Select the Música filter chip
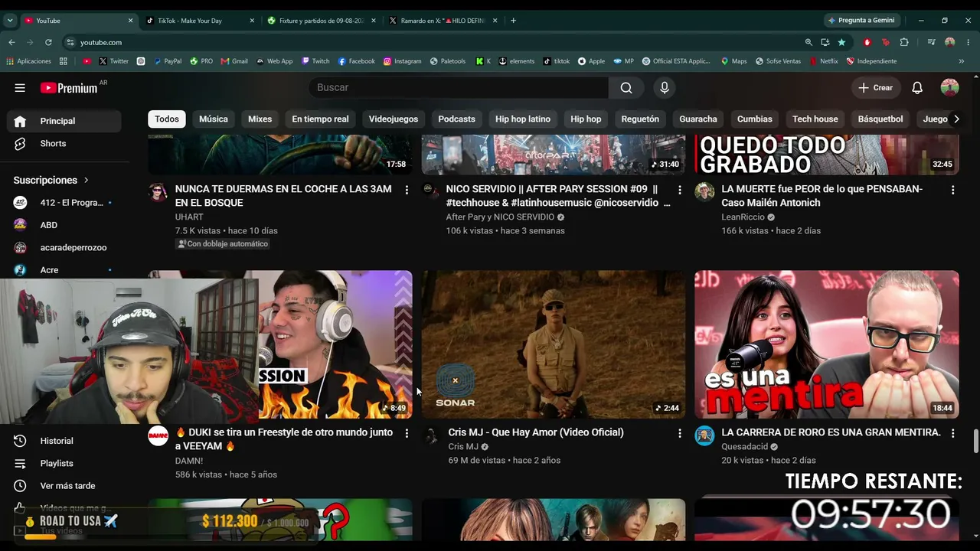Image resolution: width=980 pixels, height=551 pixels. coord(214,119)
